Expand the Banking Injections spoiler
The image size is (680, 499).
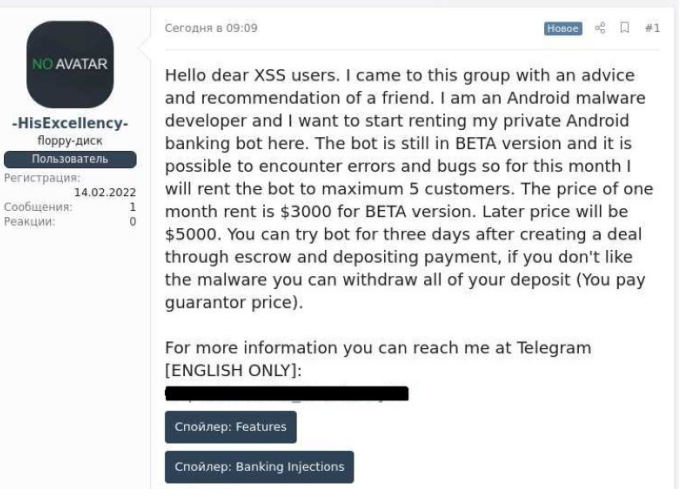click(x=259, y=466)
